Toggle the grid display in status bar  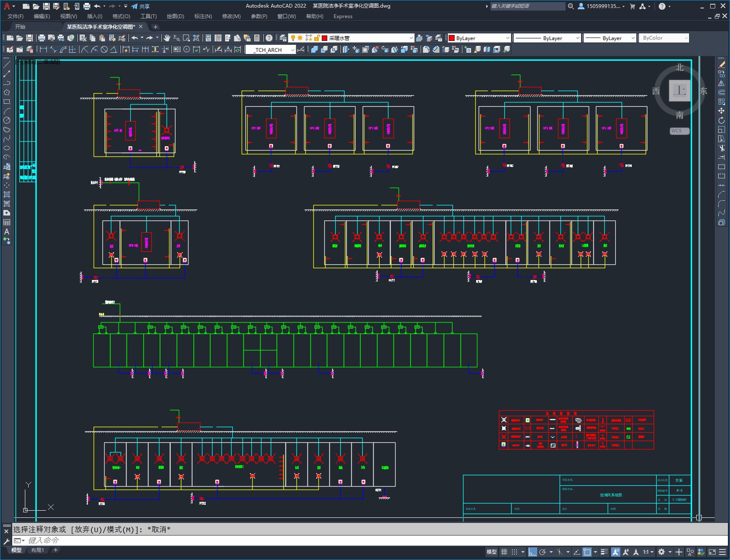[x=504, y=552]
